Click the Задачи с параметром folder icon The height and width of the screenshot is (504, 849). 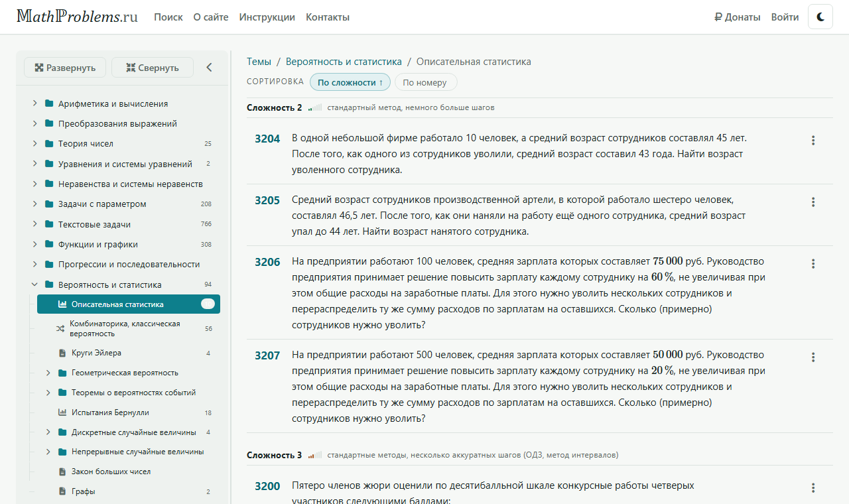point(49,204)
